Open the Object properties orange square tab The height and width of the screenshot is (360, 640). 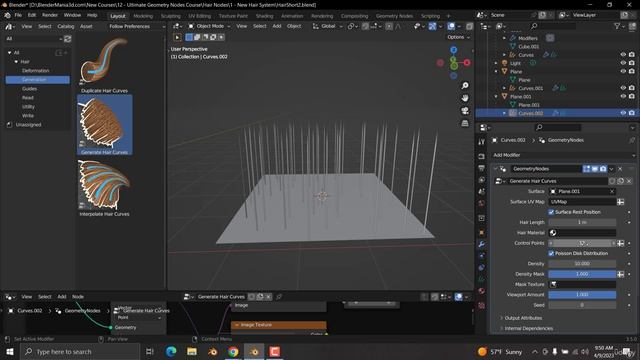point(482,232)
